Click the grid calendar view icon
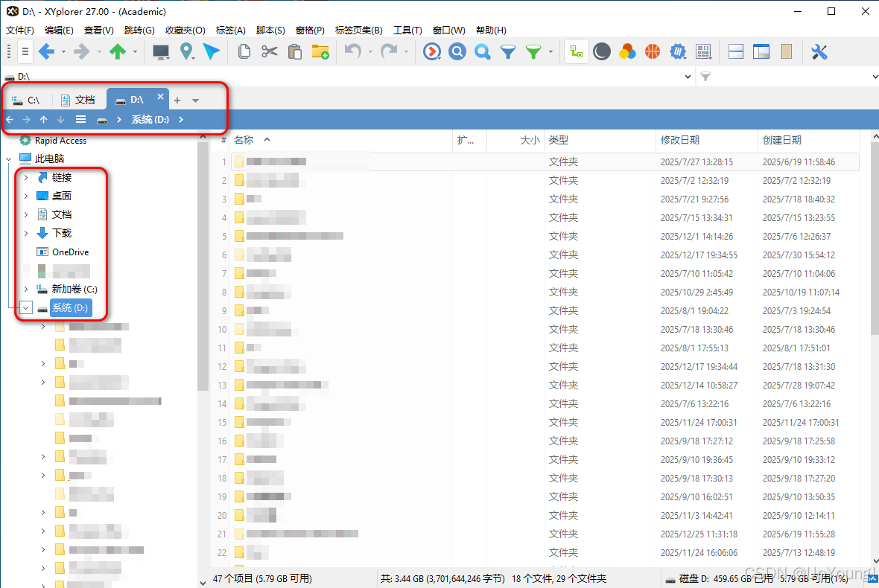Image resolution: width=879 pixels, height=588 pixels. (x=703, y=52)
